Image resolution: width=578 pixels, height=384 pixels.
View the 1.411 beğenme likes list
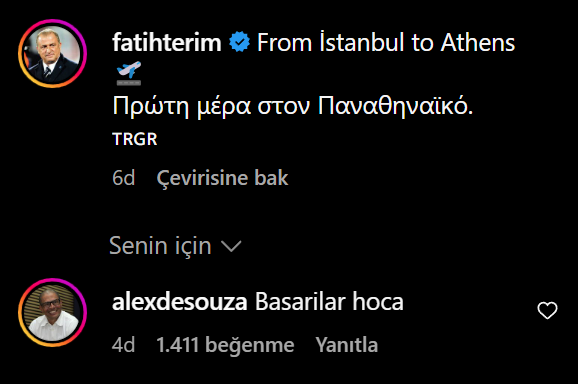point(225,345)
